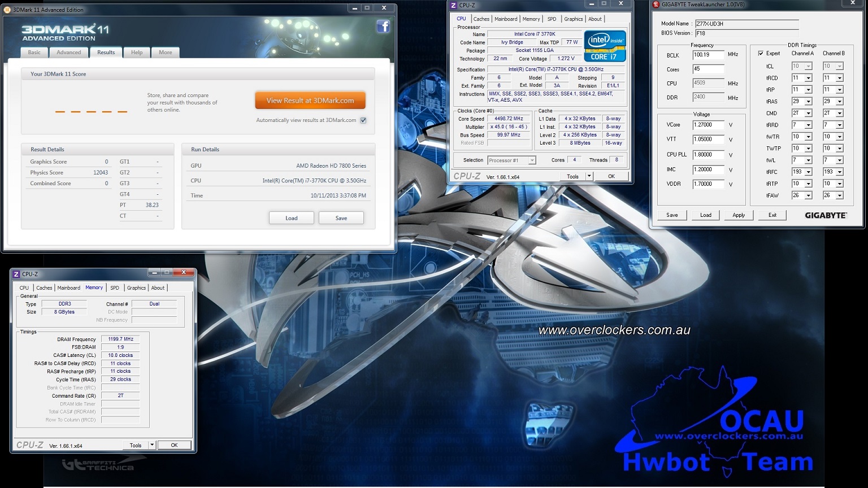This screenshot has width=868, height=488.
Task: Click the Model Name field Z77X-UD3H
Action: coord(747,24)
